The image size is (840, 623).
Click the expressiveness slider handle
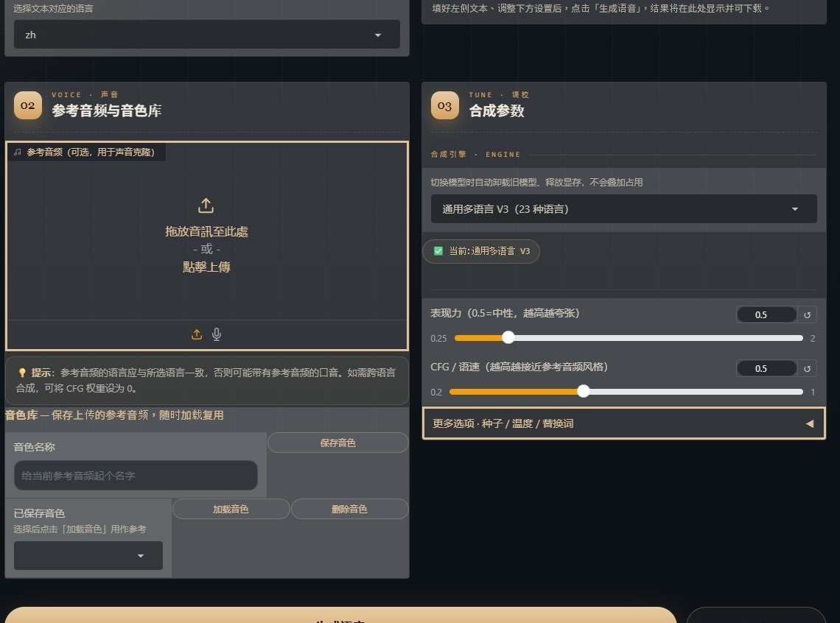click(508, 337)
